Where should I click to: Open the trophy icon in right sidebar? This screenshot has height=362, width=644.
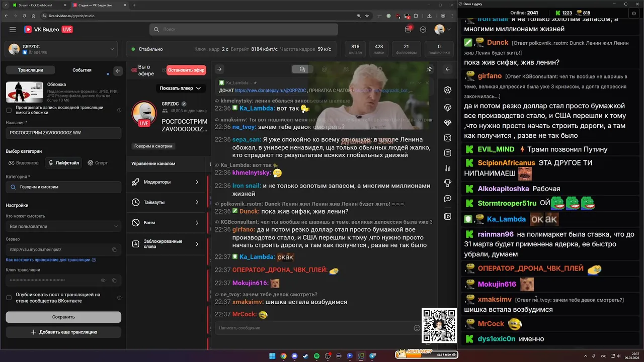[x=448, y=183]
